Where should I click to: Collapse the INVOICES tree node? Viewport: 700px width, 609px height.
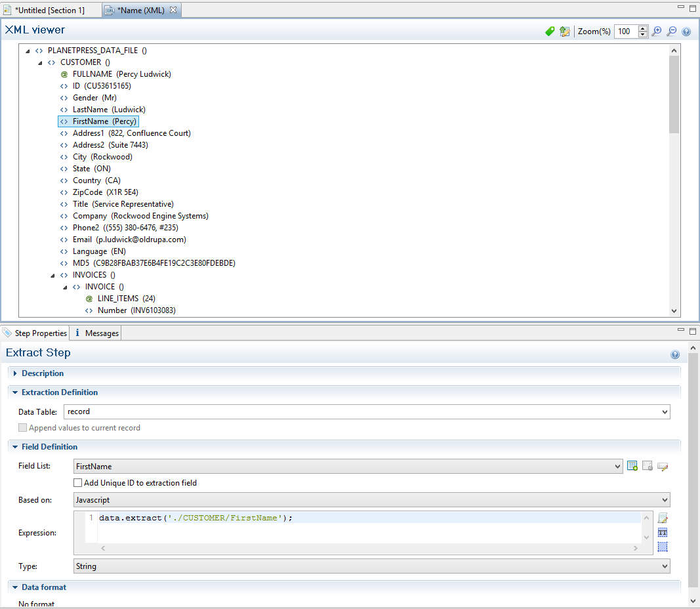click(x=52, y=275)
